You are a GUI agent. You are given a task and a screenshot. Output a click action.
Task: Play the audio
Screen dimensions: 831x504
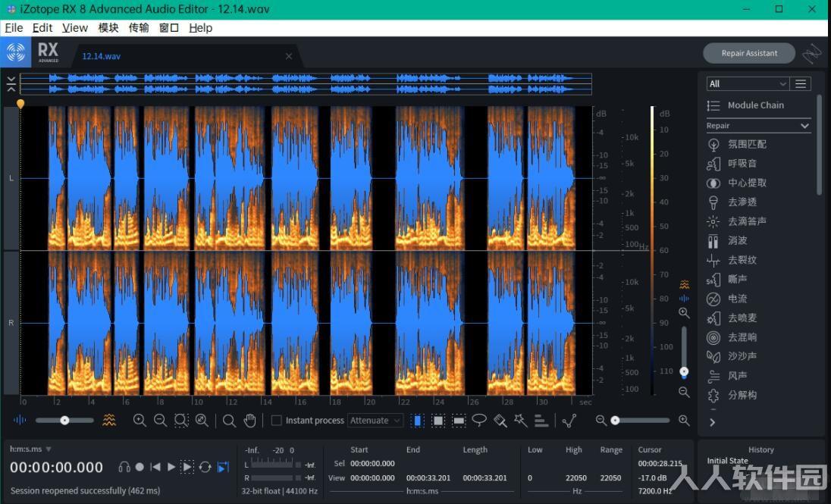(171, 467)
